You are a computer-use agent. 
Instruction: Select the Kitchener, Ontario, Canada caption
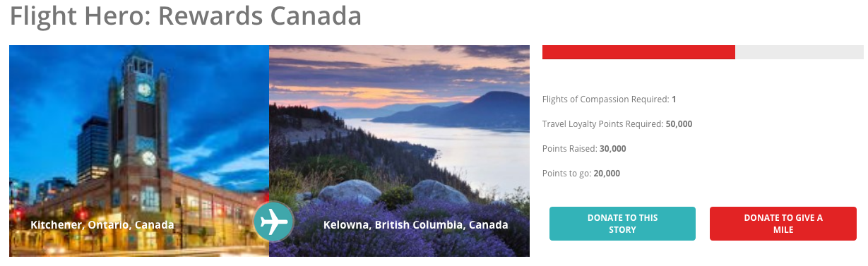point(102,225)
